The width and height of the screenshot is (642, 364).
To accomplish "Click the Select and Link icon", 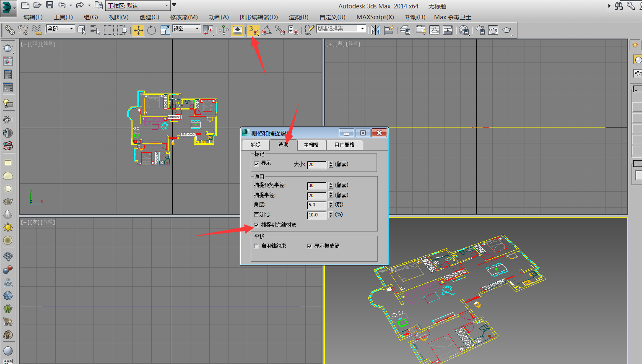I will pos(9,30).
